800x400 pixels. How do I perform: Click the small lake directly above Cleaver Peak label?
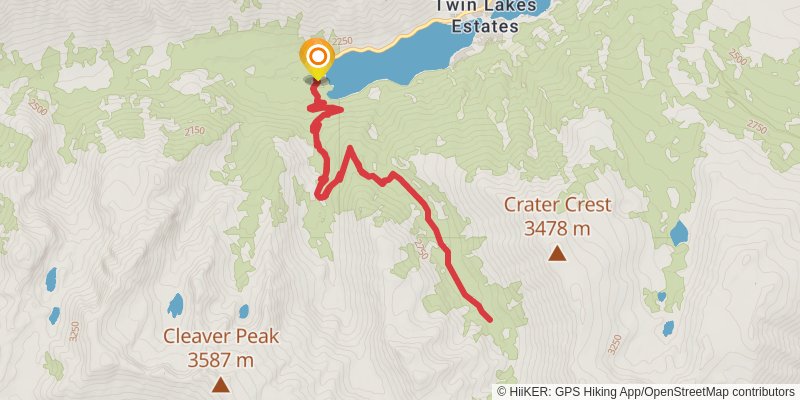point(176,305)
